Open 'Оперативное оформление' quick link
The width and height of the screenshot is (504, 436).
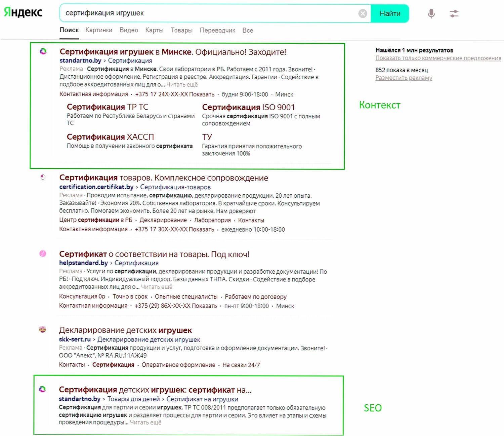tap(178, 365)
